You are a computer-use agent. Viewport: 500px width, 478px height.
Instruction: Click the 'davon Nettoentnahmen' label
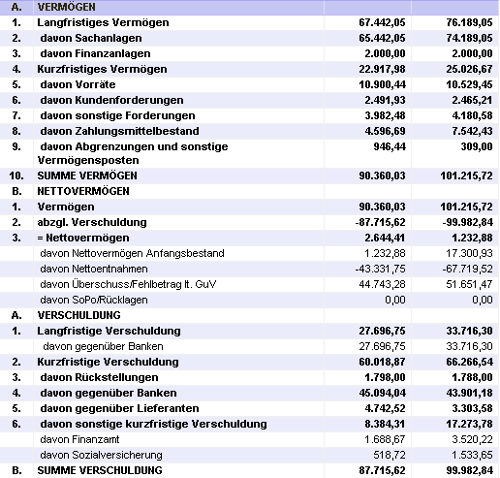94,269
